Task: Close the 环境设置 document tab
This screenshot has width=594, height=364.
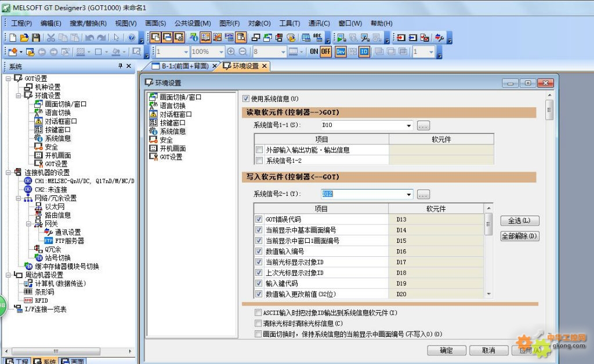Action: click(x=265, y=66)
